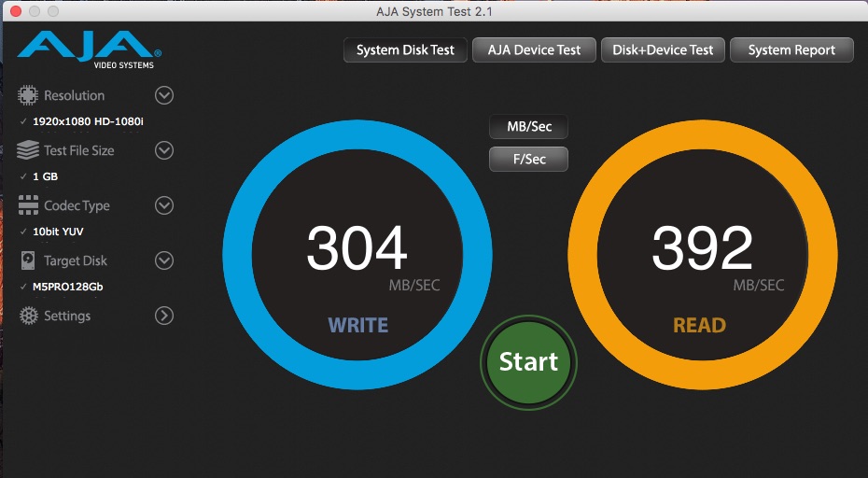Expand the Resolution dropdown chevron

pyautogui.click(x=164, y=95)
